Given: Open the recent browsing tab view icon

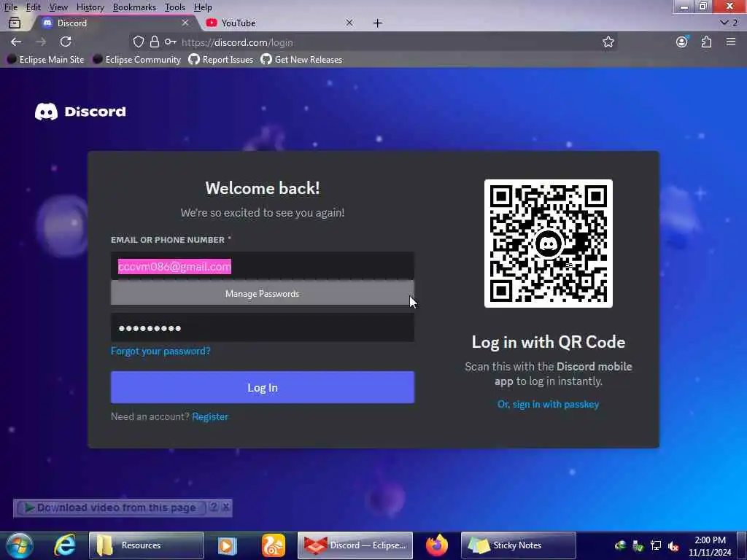Looking at the screenshot, I should [15, 23].
